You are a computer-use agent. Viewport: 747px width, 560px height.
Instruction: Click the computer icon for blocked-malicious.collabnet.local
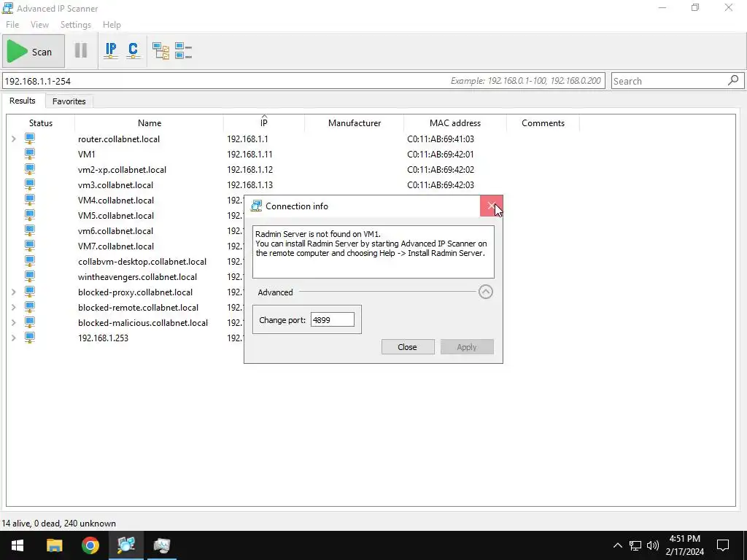coord(29,322)
